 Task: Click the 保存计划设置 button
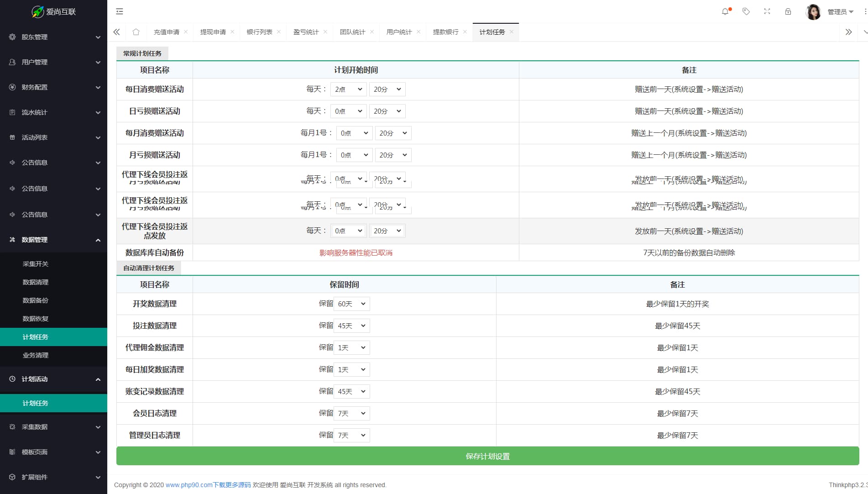click(x=487, y=456)
